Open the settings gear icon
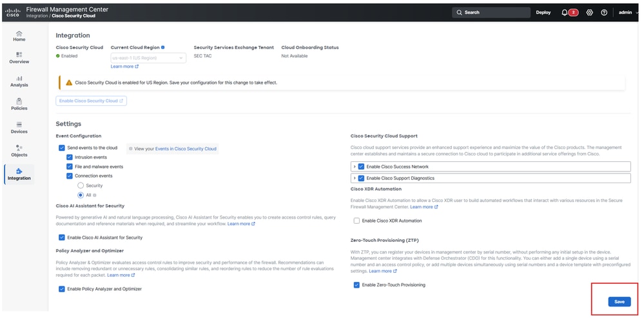 tap(590, 12)
